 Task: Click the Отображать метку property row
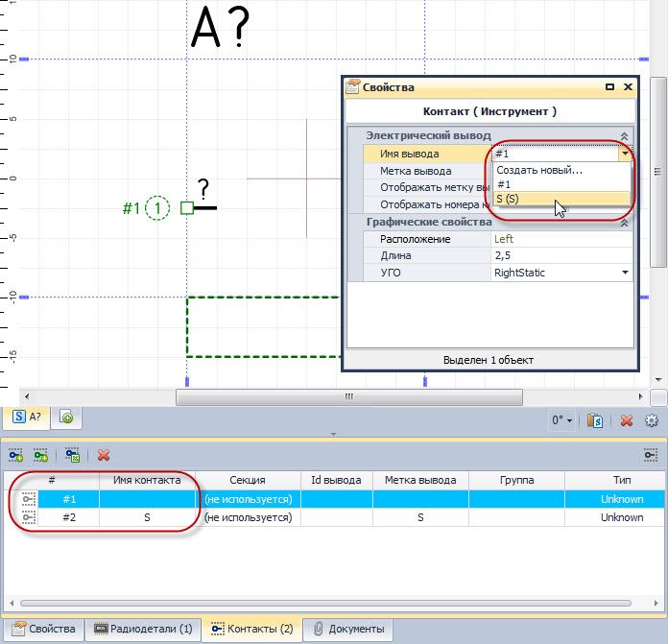click(x=426, y=187)
